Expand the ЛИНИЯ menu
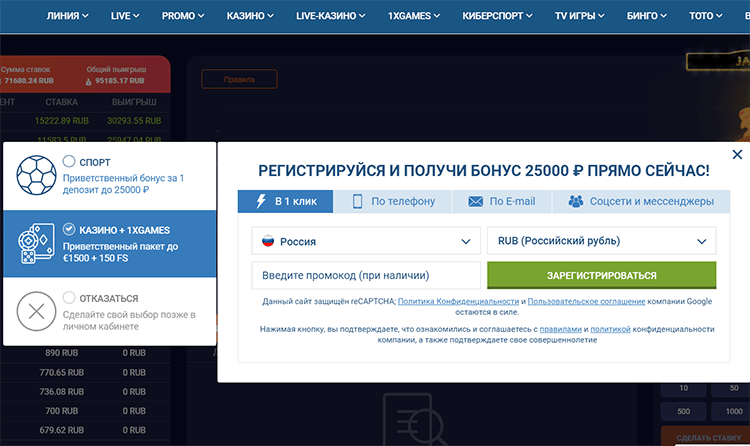 (67, 16)
